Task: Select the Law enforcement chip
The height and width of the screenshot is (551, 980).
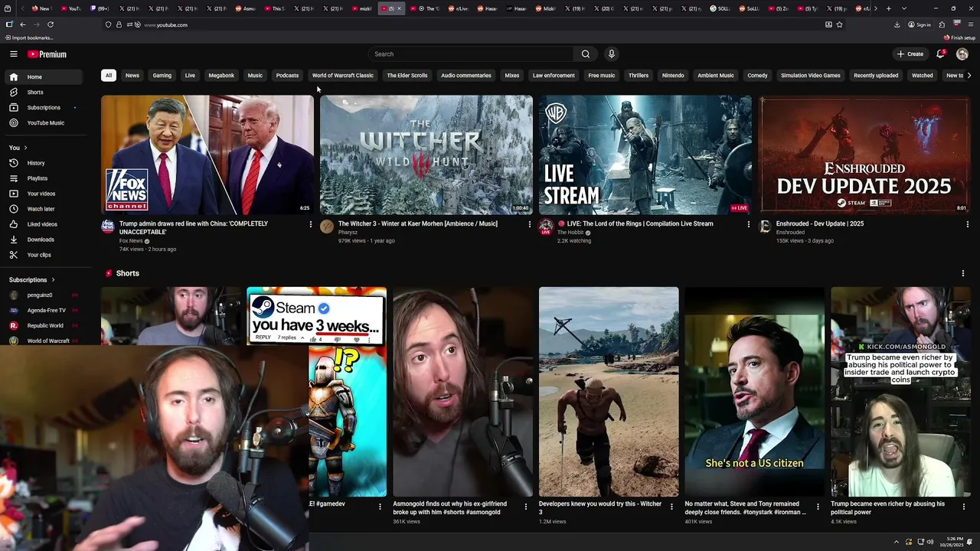Action: (x=554, y=76)
